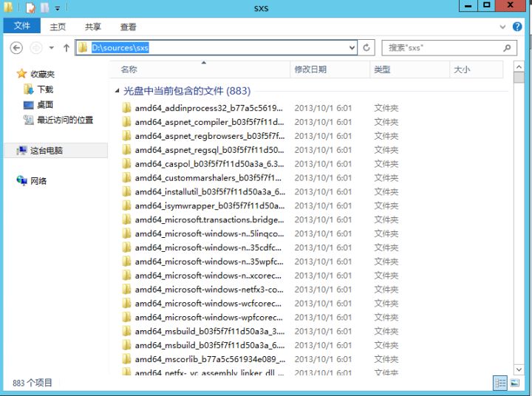Select 这台电脑 in the navigation pane

pos(46,150)
